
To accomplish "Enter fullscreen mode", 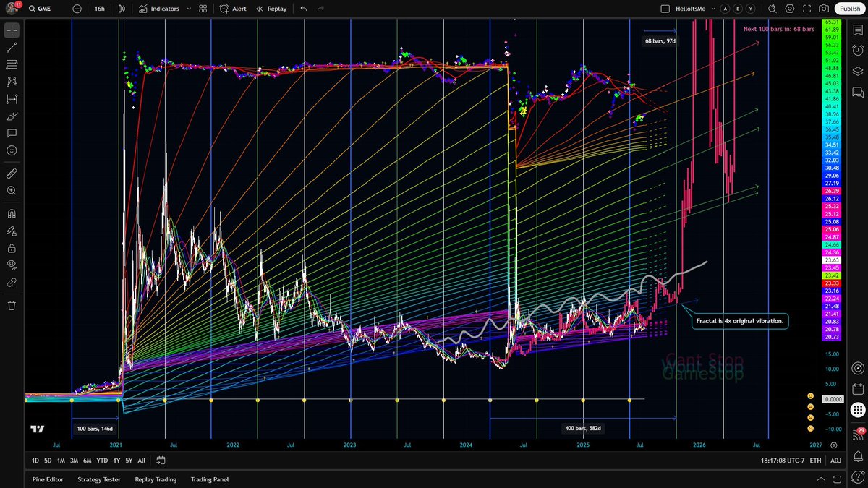I will (x=806, y=9).
